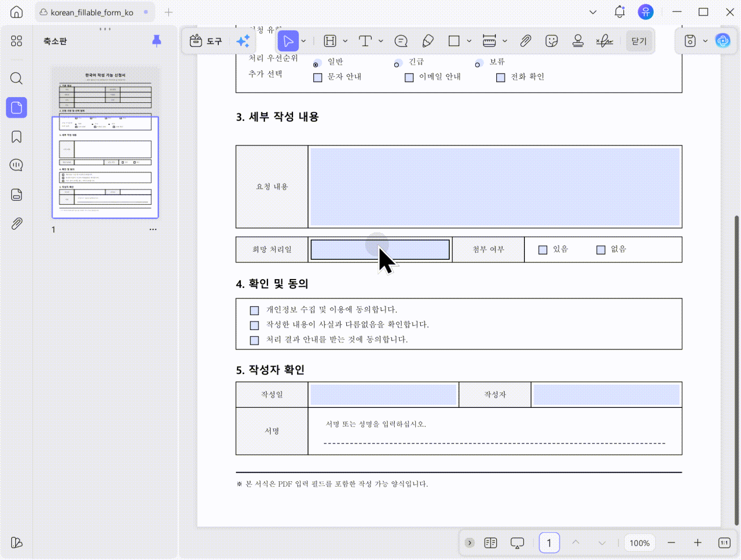
Task: Select the 보류 priority radio button
Action: (477, 64)
